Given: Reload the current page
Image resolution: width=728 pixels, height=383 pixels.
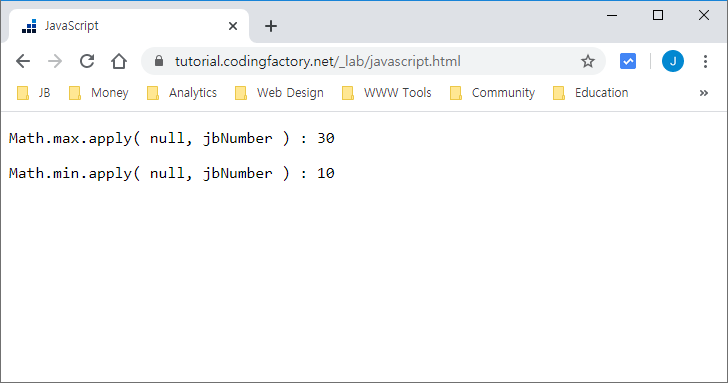Looking at the screenshot, I should tap(87, 61).
